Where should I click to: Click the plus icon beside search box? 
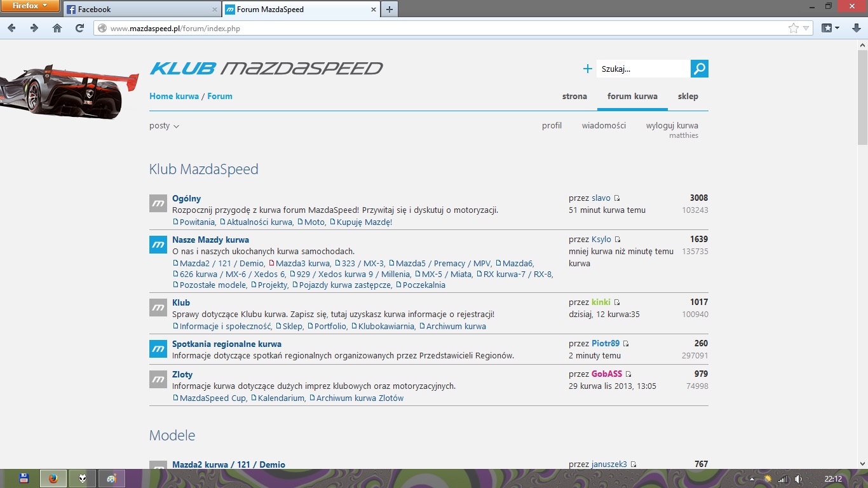(x=587, y=69)
